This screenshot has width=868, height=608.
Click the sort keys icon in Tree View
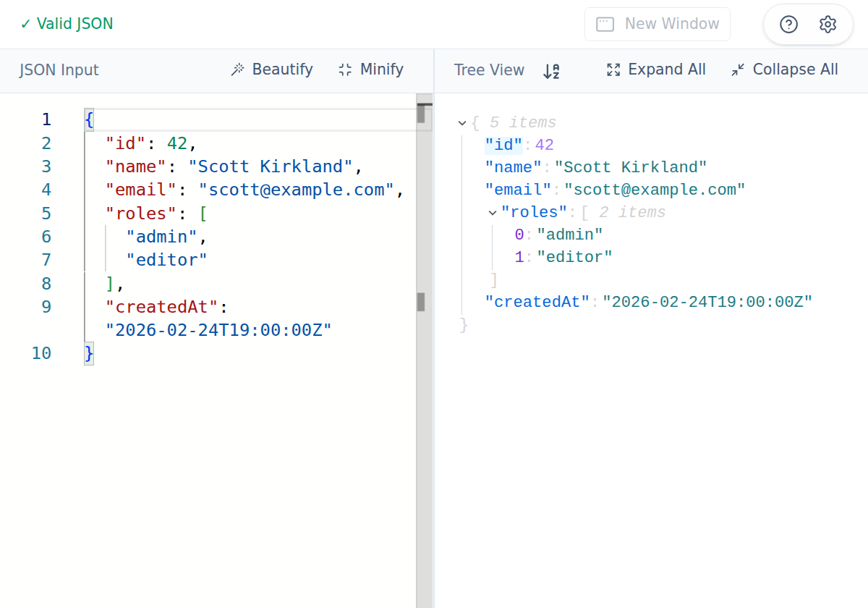tap(551, 70)
